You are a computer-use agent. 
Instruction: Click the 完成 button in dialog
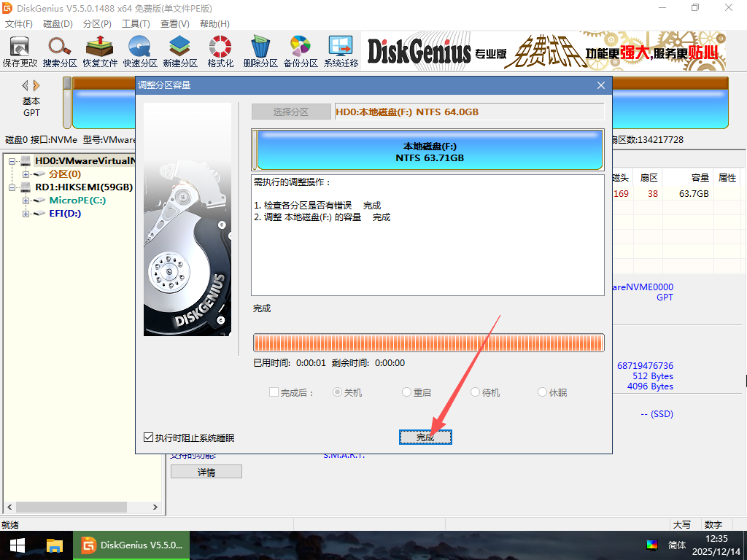[425, 437]
